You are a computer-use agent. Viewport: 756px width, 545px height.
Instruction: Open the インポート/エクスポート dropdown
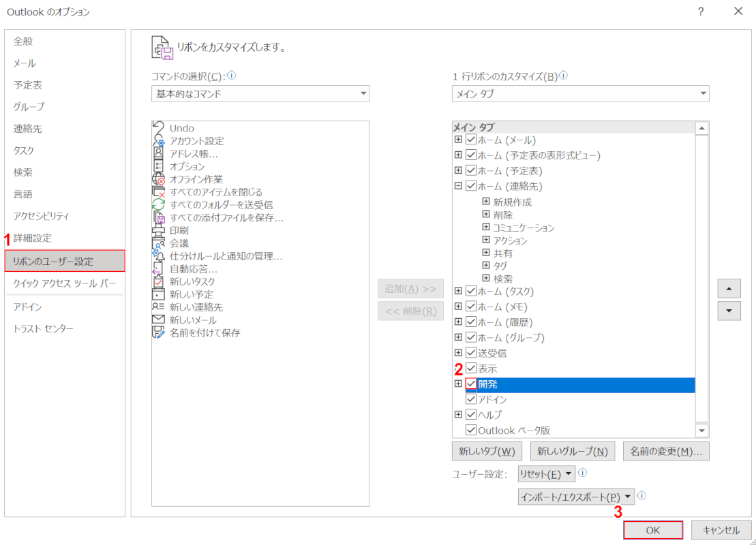576,497
